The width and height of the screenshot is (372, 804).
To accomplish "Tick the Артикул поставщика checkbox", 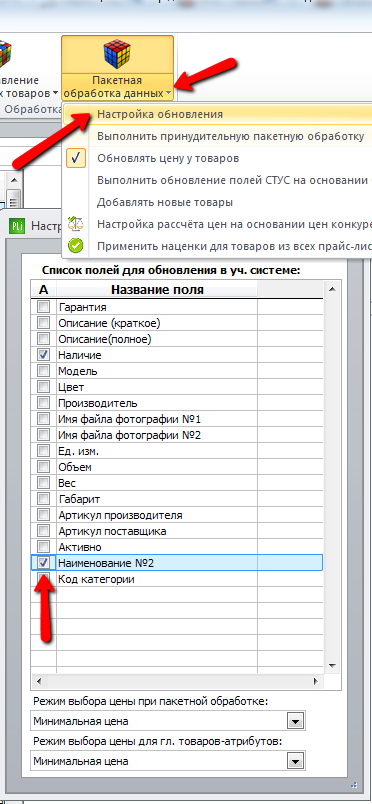I will 44,531.
